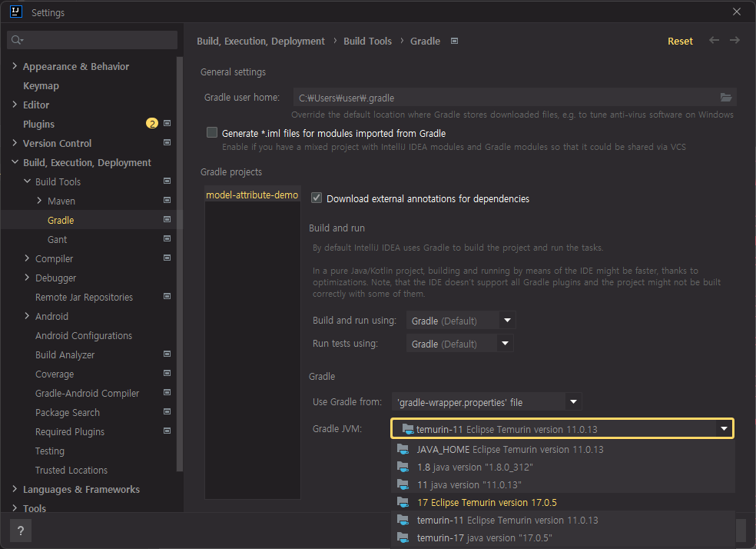Click the project-level icon on Remote Jar Repositories row
Screen dimensions: 756x549
[x=167, y=297]
